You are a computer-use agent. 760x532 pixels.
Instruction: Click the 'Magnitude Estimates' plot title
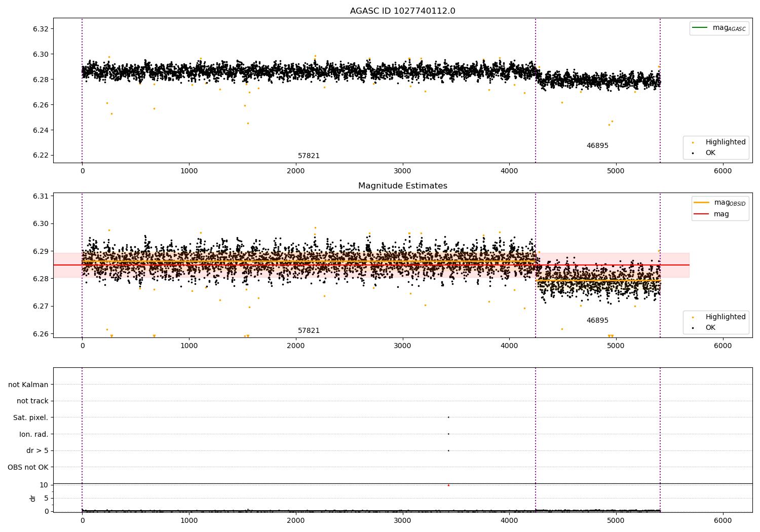(x=402, y=186)
